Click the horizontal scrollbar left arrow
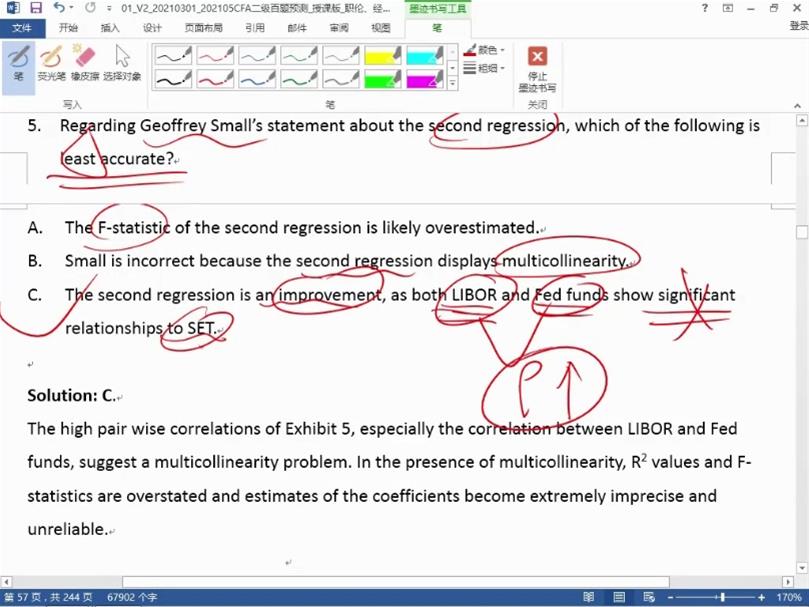The image size is (809, 607). (x=6, y=582)
